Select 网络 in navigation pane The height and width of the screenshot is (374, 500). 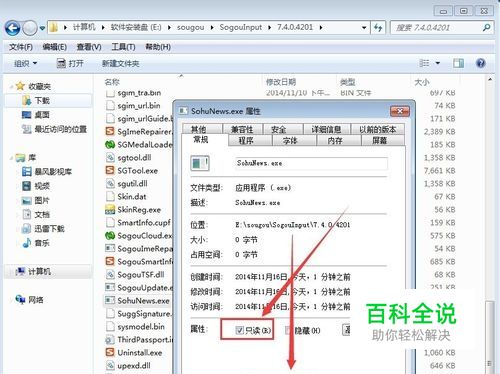(x=35, y=300)
